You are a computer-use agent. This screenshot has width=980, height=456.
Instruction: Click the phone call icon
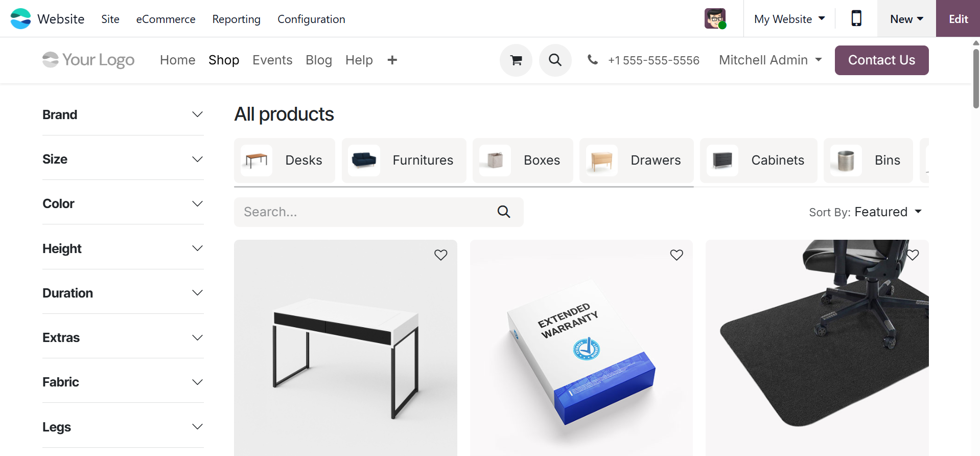[593, 60]
